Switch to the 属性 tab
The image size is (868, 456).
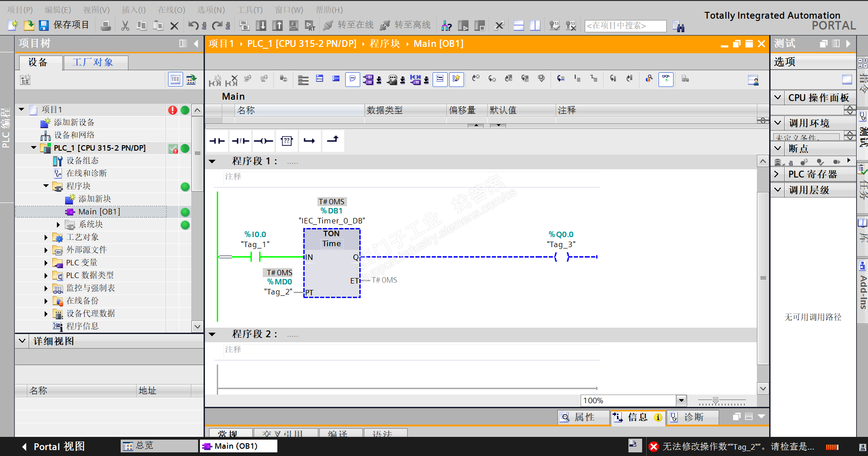[583, 417]
